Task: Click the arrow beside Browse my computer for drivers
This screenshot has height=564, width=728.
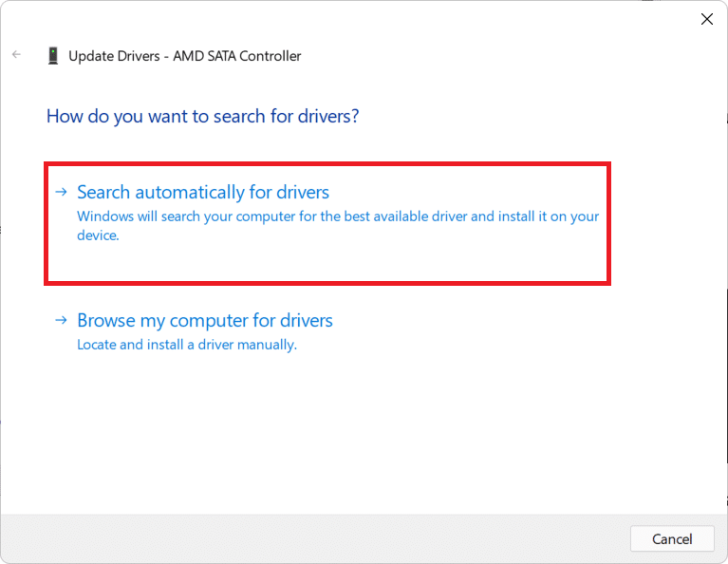Action: (x=61, y=320)
